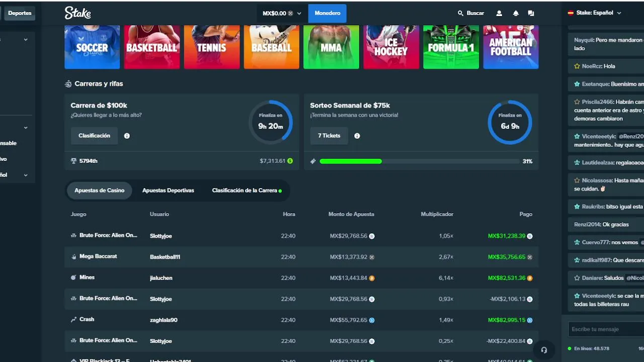Open user zaghlala90
Image resolution: width=644 pixels, height=362 pixels.
[x=164, y=320]
